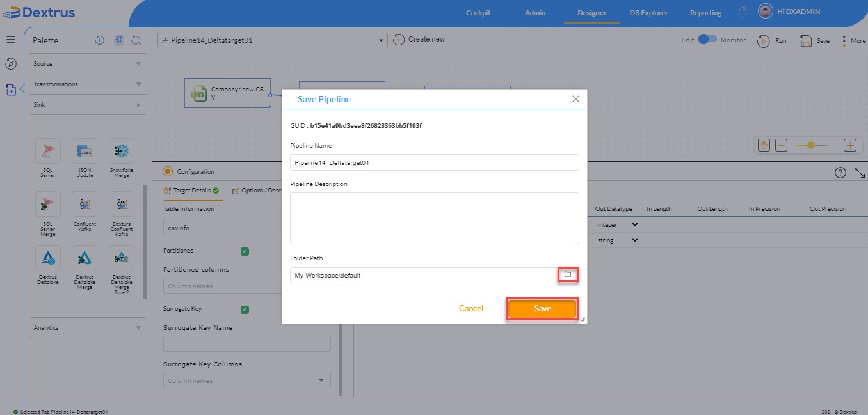This screenshot has width=868, height=415.
Task: Open the hamburger menu in left sidebar
Action: pyautogui.click(x=11, y=40)
